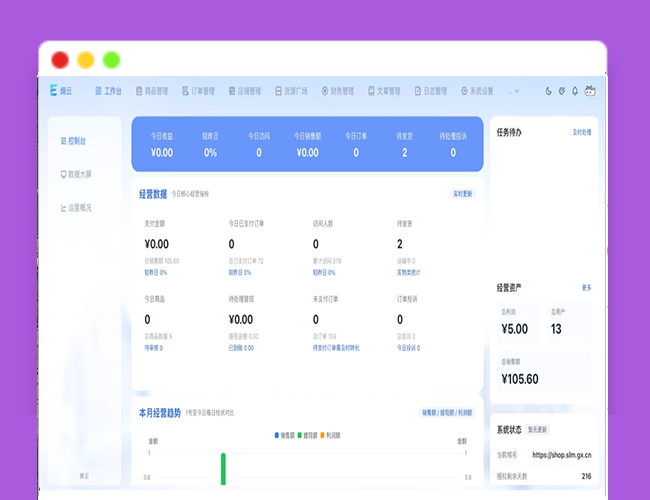The height and width of the screenshot is (500, 650).
Task: Toggle dark mode with the moon icon
Action: (548, 91)
